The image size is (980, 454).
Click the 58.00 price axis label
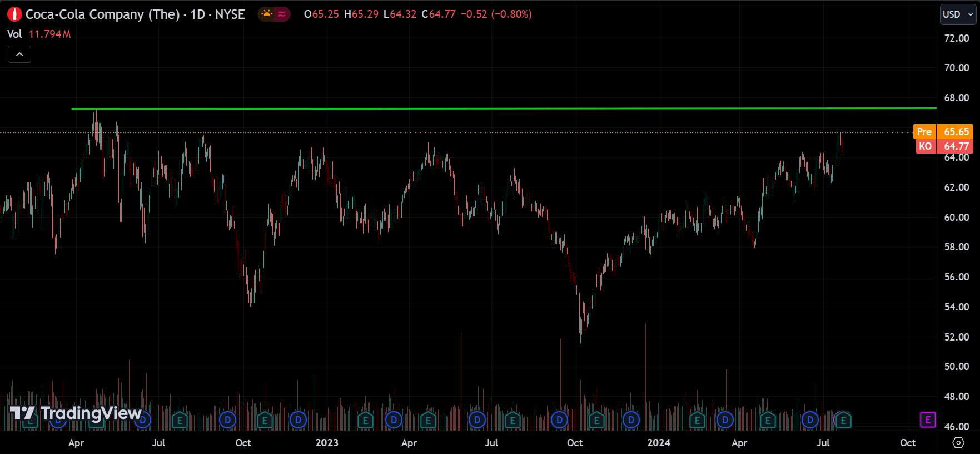(957, 247)
